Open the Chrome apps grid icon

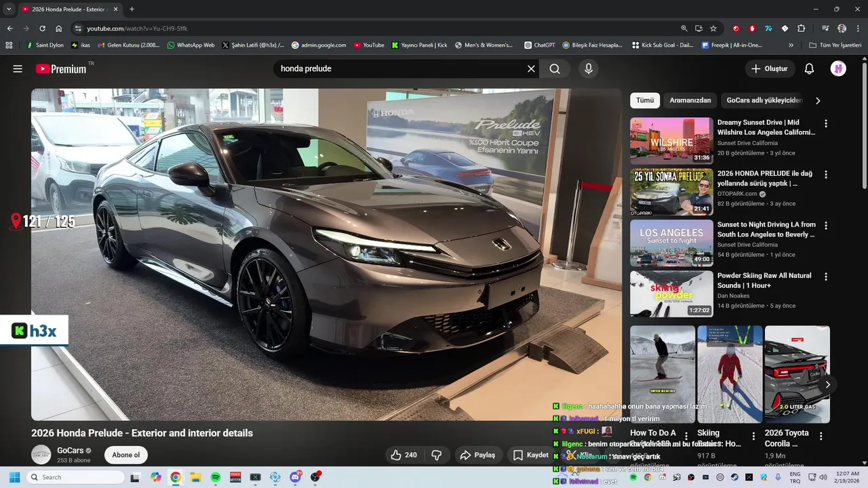tap(9, 45)
